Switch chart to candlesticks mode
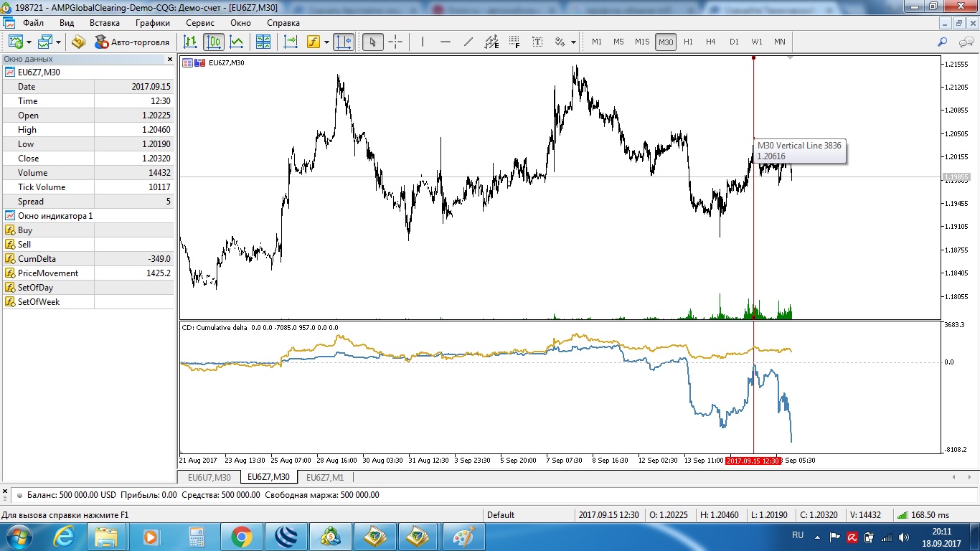Viewport: 980px width, 551px height. point(214,42)
